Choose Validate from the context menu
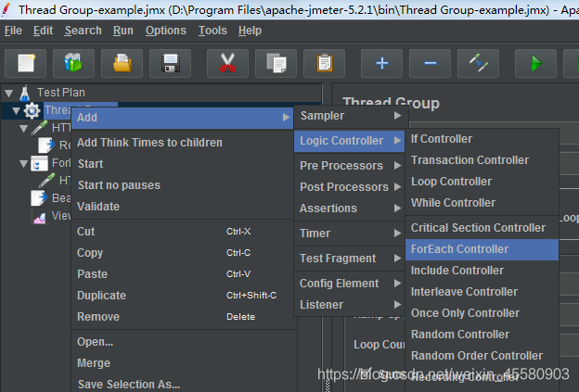The image size is (579, 392). [184, 207]
